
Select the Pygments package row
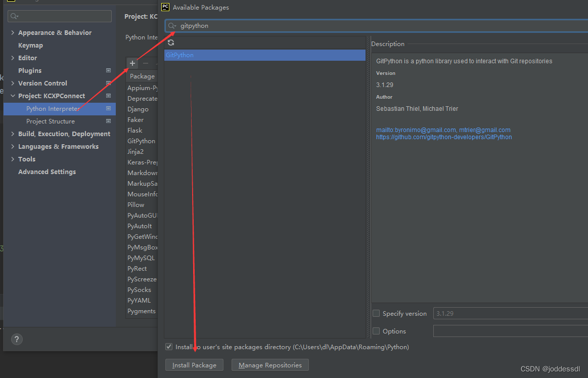coord(142,311)
